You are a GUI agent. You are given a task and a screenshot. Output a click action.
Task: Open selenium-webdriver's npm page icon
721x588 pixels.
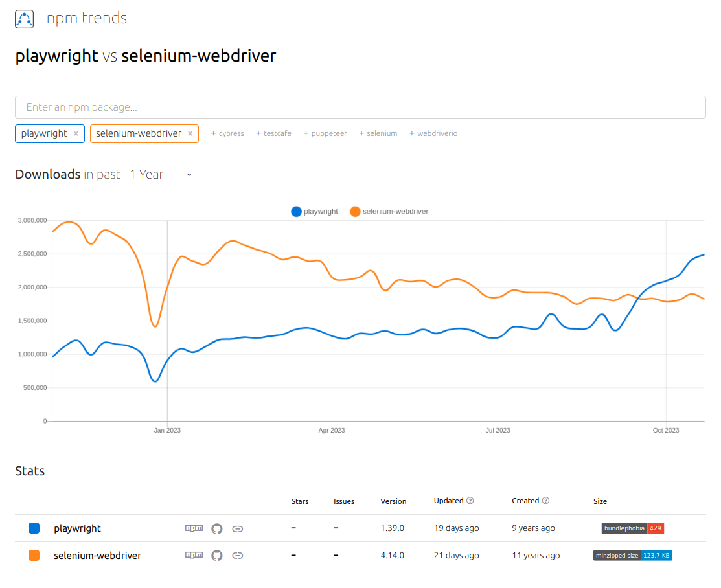point(194,555)
